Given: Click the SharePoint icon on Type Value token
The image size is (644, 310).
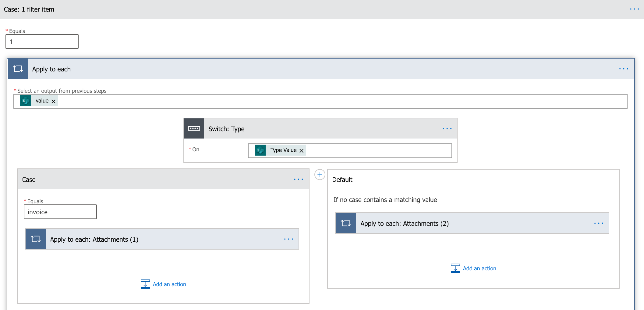Looking at the screenshot, I should tap(260, 150).
